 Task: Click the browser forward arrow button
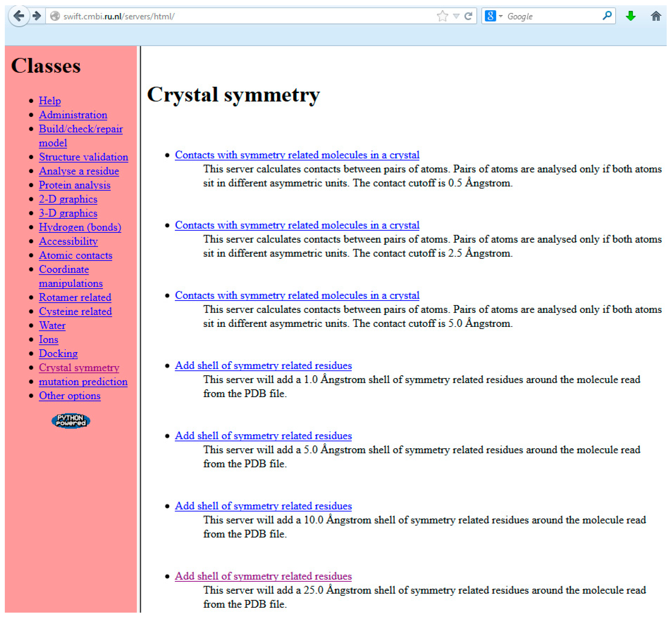37,16
